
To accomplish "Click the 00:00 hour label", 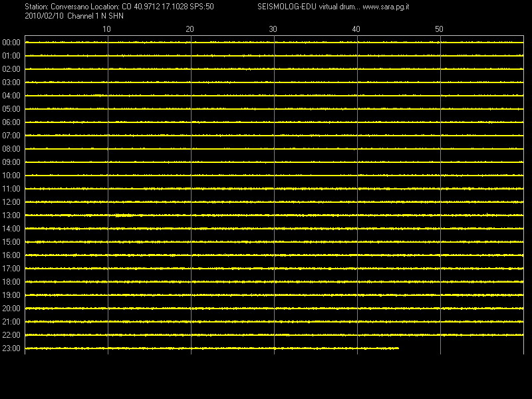I will 11,43.
